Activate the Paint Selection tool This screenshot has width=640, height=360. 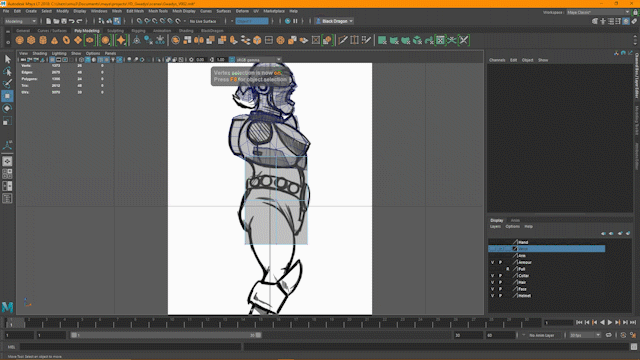tap(7, 84)
